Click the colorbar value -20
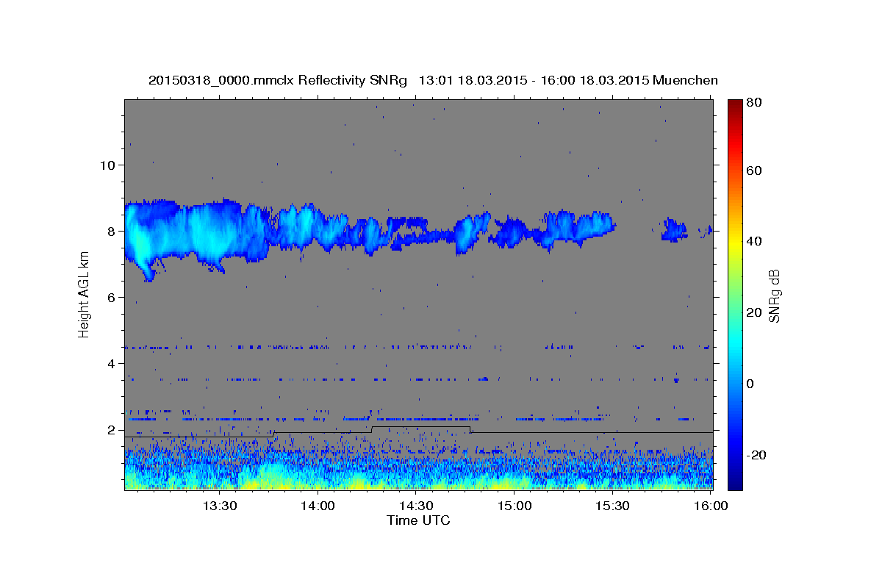 coord(756,454)
